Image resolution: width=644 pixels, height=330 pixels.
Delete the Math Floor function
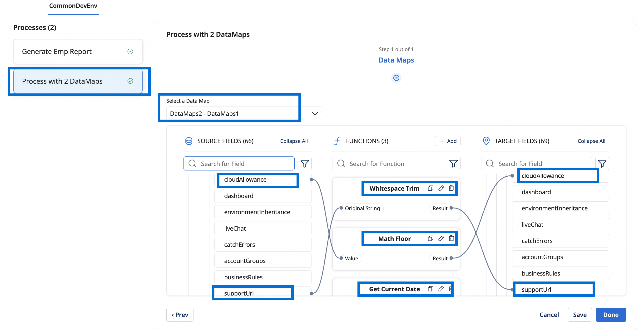point(451,238)
